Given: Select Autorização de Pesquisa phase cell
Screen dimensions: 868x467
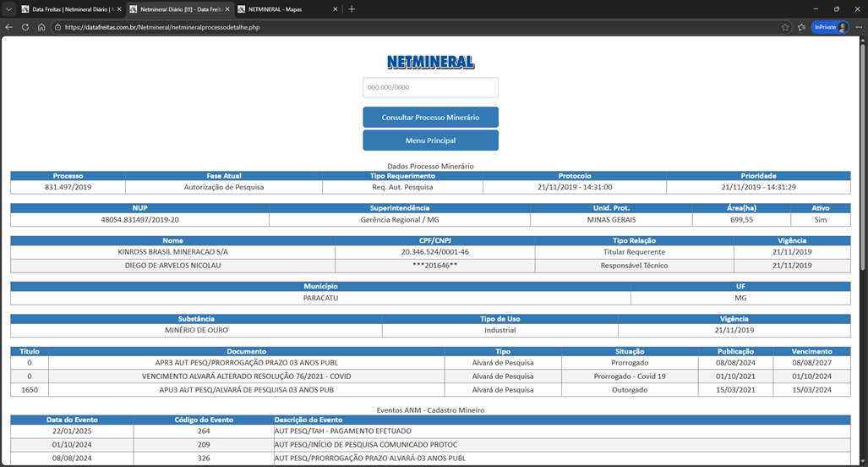Looking at the screenshot, I should (x=224, y=187).
